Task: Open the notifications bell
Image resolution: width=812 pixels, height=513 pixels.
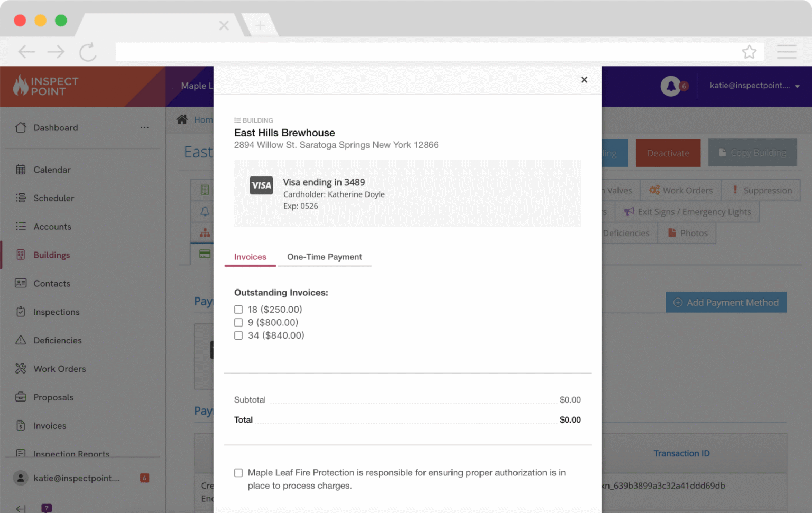Action: pos(670,86)
